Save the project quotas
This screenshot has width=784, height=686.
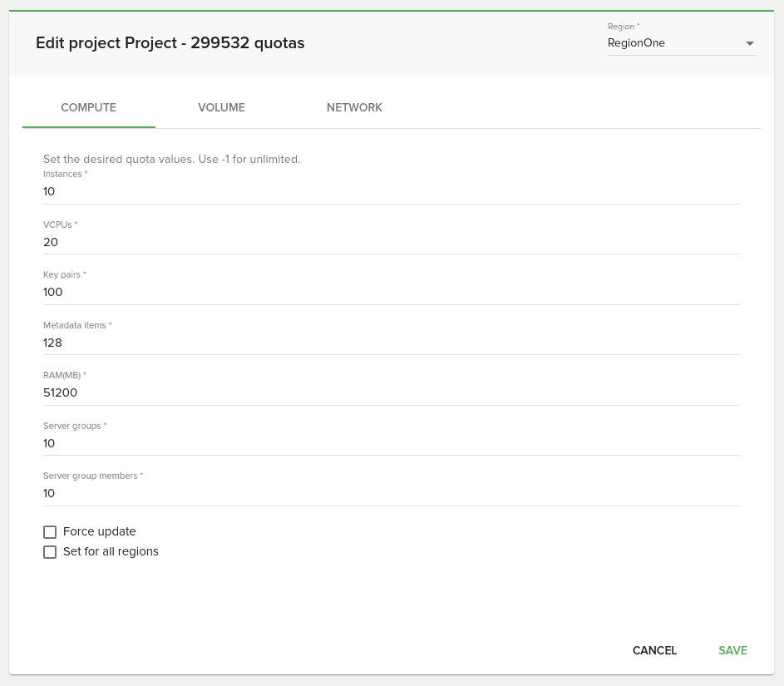click(x=732, y=650)
